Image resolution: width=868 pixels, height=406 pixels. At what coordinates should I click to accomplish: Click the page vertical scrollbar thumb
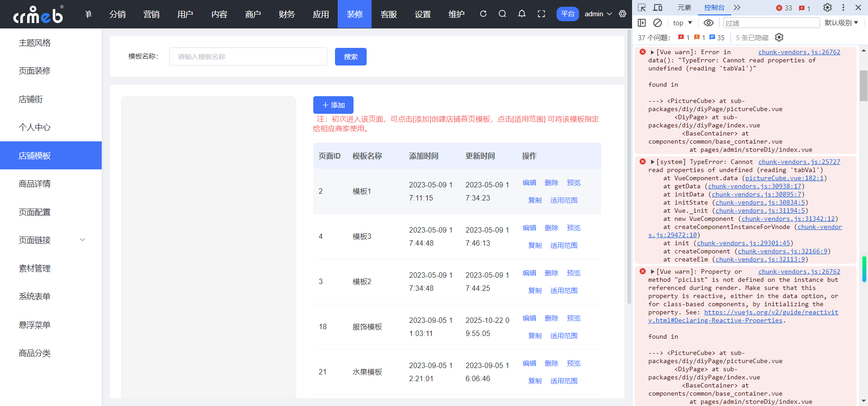[629, 167]
